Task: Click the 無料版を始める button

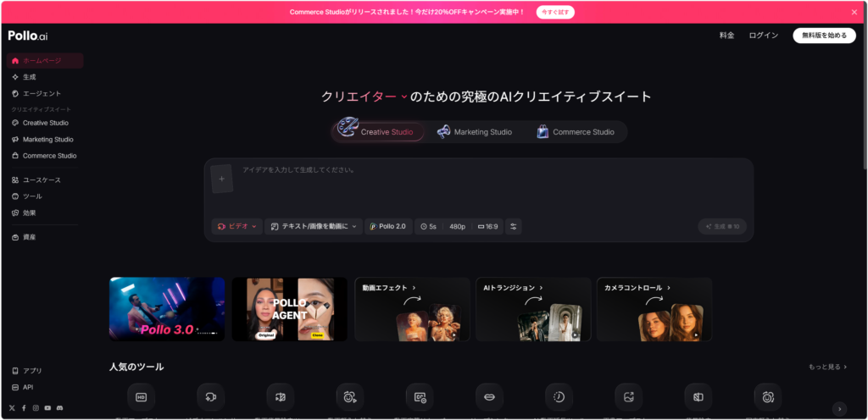Action: [824, 36]
